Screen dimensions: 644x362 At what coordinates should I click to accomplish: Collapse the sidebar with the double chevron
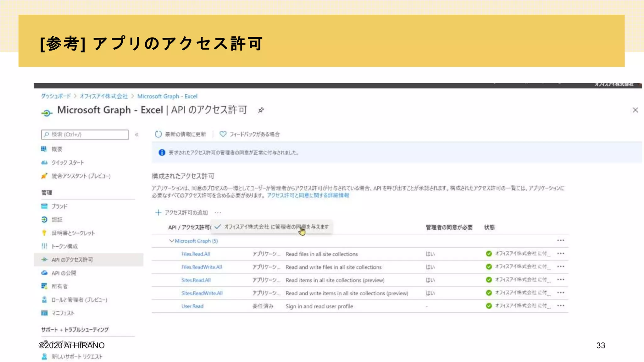137,134
